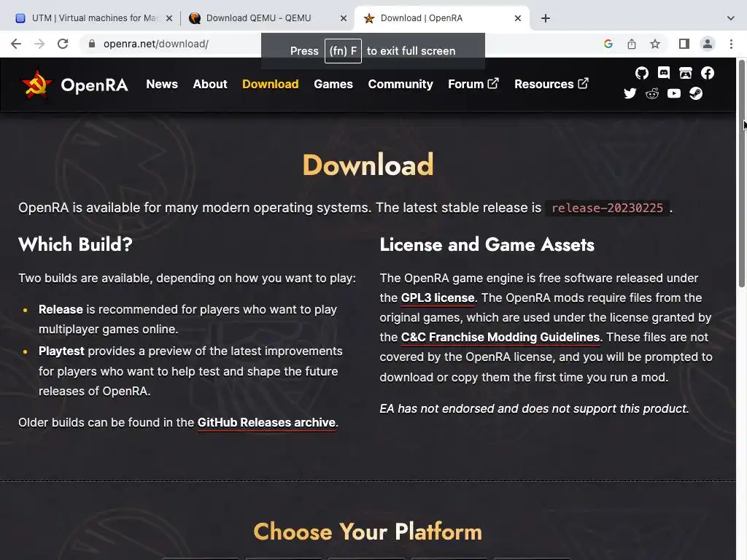The width and height of the screenshot is (747, 560).
Task: Close the Download QEMU tab
Action: 344,18
